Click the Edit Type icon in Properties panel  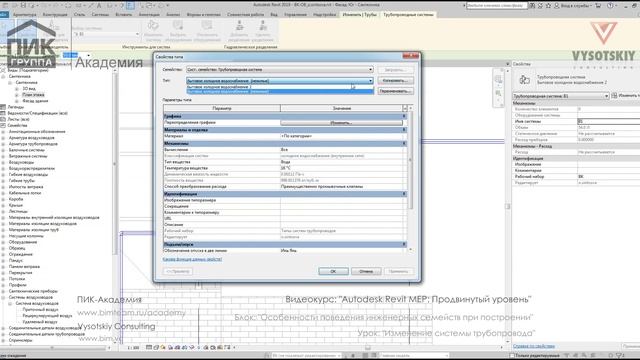click(x=614, y=96)
